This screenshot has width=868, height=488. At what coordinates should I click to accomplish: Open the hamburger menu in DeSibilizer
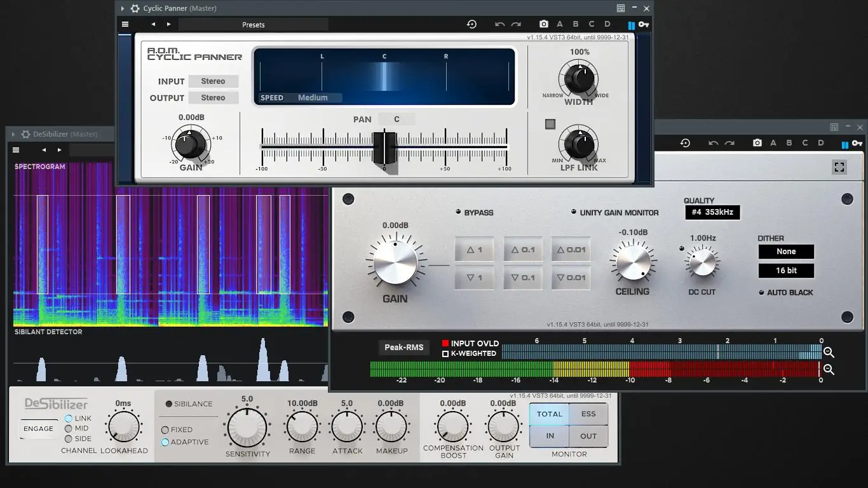point(16,150)
